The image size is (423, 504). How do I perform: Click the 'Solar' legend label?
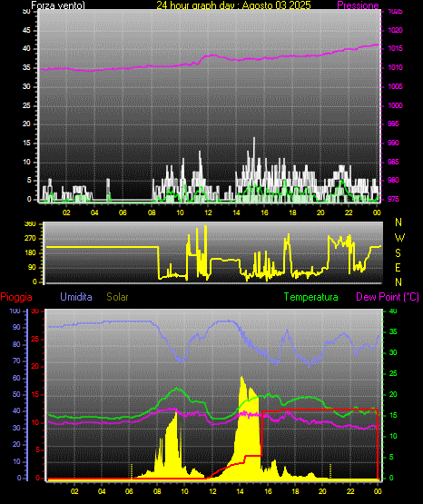pyautogui.click(x=117, y=297)
